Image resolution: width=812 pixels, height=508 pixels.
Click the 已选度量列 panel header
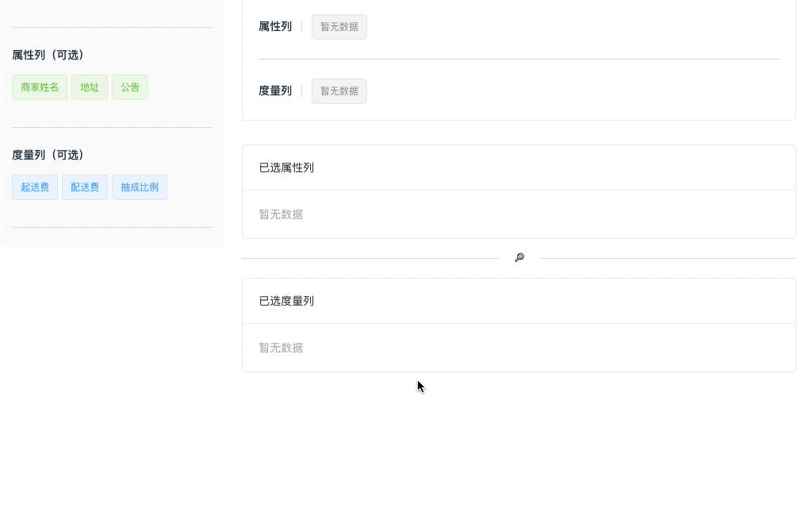coord(285,301)
